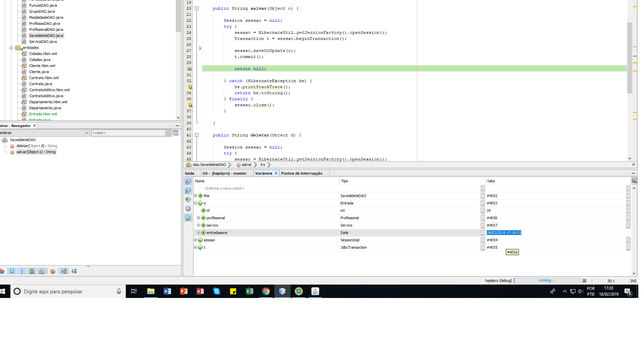Click try breadcrumb item

click(263, 165)
